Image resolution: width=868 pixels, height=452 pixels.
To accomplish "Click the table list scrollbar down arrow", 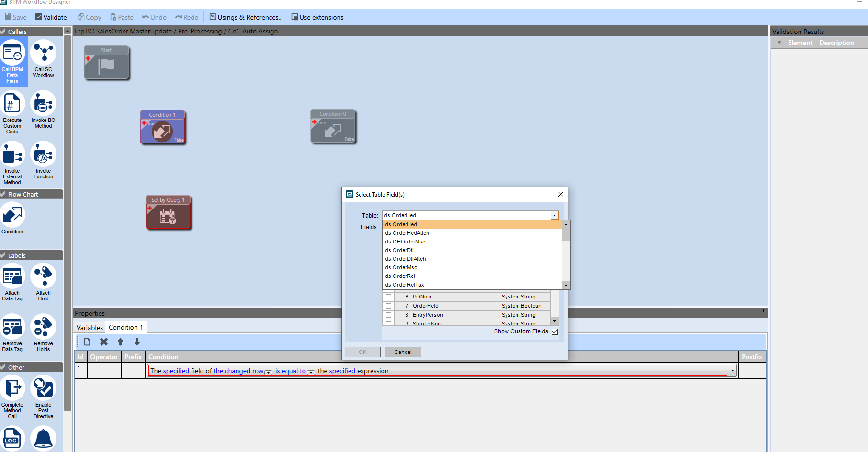I will (x=566, y=285).
